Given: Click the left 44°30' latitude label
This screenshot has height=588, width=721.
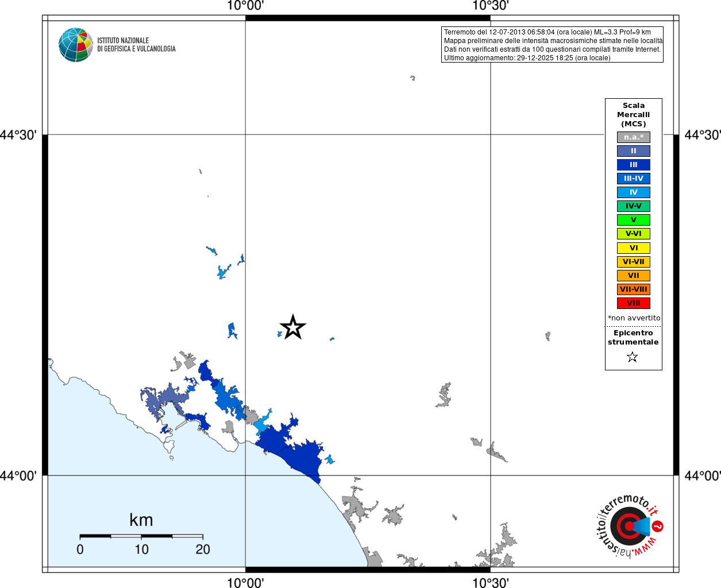Looking at the screenshot, I should pos(18,135).
